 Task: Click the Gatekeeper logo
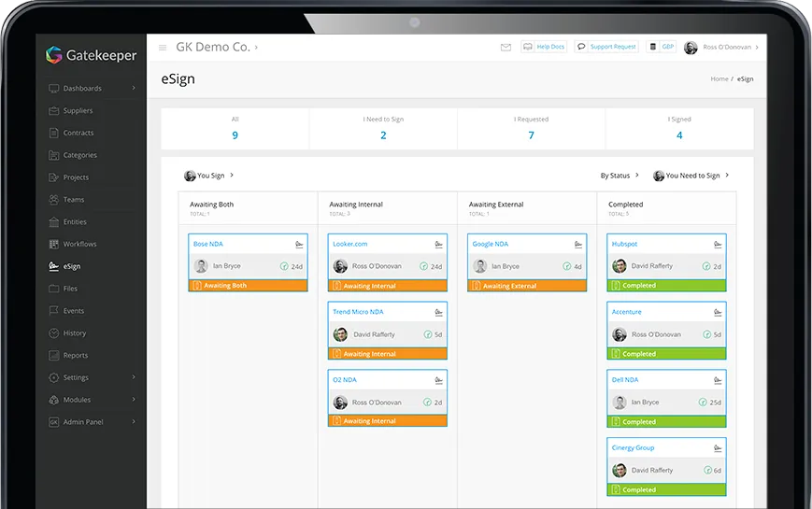coord(92,55)
